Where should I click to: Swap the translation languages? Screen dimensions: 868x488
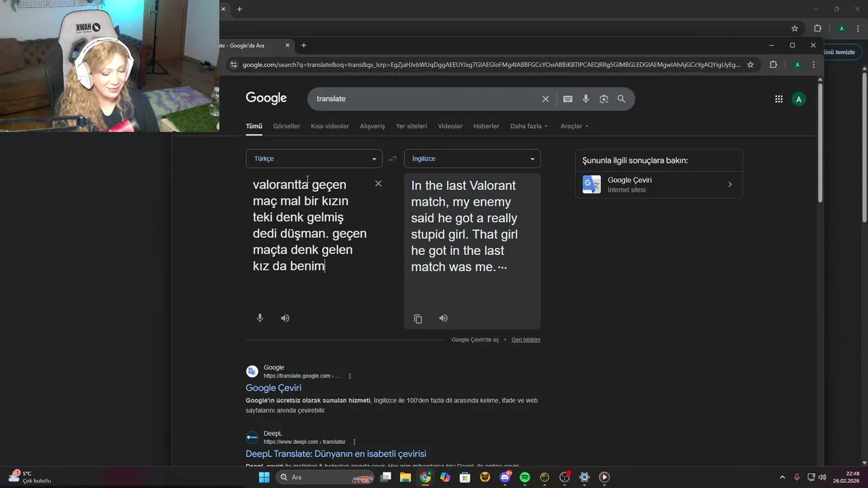(x=393, y=159)
